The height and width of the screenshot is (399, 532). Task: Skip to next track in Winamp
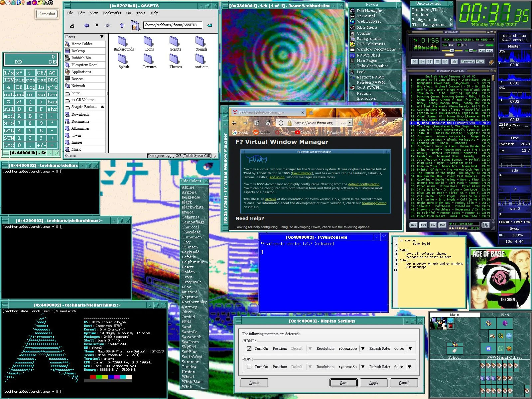point(446,62)
